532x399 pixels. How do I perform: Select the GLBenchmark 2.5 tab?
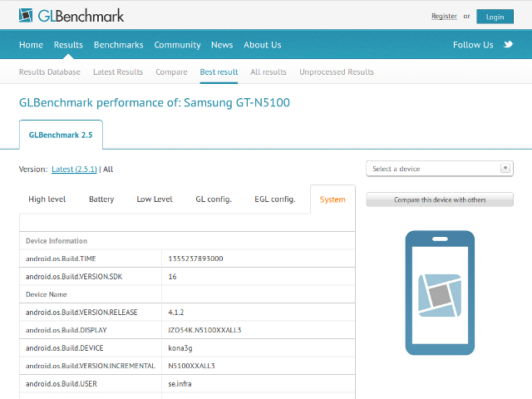(x=61, y=135)
